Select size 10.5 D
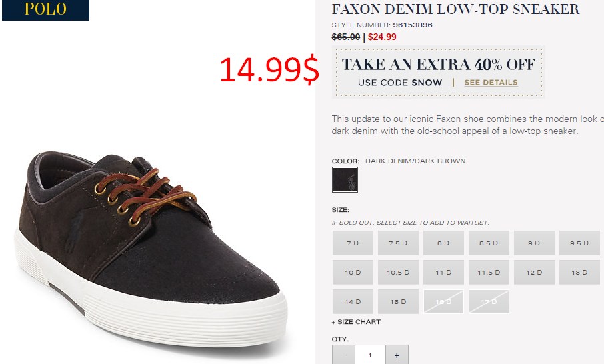The width and height of the screenshot is (604, 364). [x=398, y=272]
